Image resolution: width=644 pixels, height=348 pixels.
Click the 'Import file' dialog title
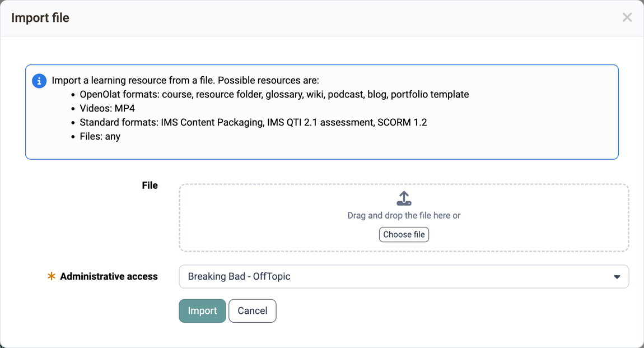(x=40, y=18)
